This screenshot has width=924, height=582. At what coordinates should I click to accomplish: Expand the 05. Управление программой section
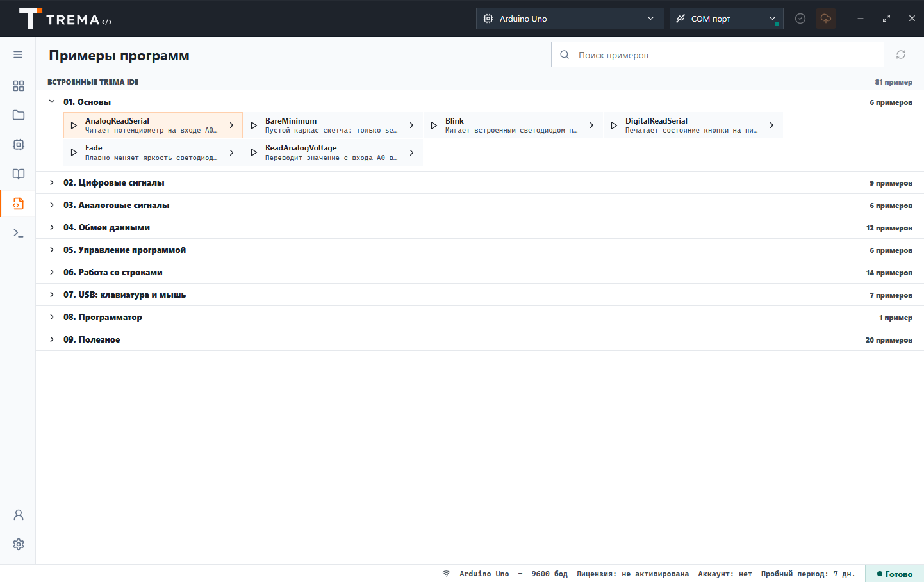[x=52, y=250]
